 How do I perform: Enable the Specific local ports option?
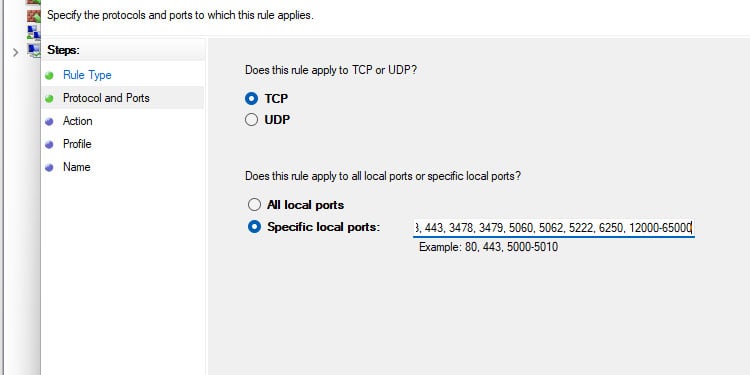click(x=254, y=227)
